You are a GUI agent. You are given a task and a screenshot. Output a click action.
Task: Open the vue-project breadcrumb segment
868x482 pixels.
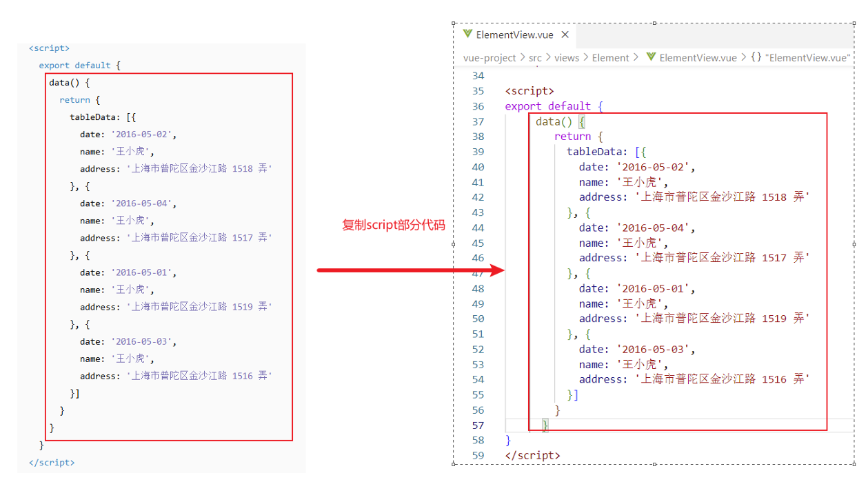point(489,58)
